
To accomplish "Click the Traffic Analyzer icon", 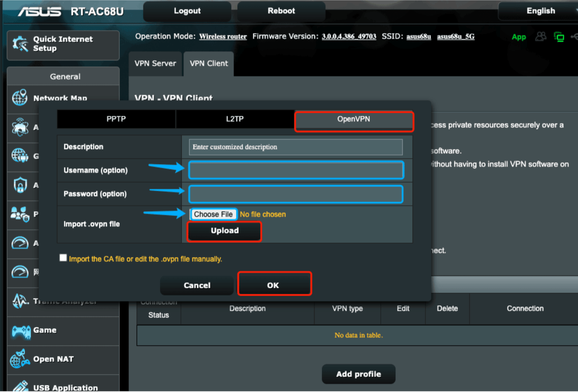I will point(20,301).
